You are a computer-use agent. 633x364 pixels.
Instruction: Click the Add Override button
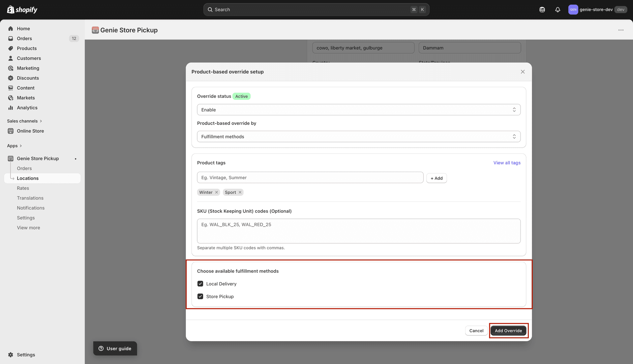[508, 331]
